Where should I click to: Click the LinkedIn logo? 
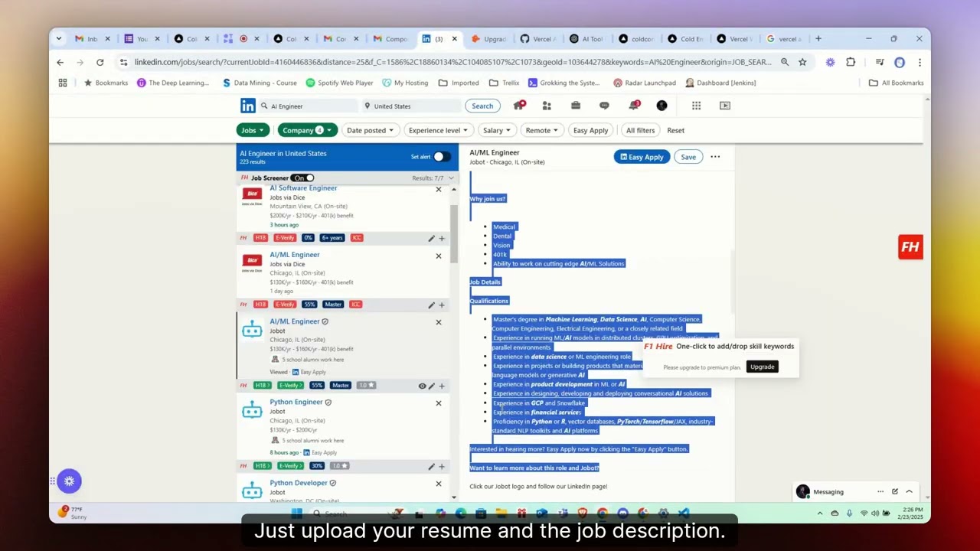click(x=248, y=106)
